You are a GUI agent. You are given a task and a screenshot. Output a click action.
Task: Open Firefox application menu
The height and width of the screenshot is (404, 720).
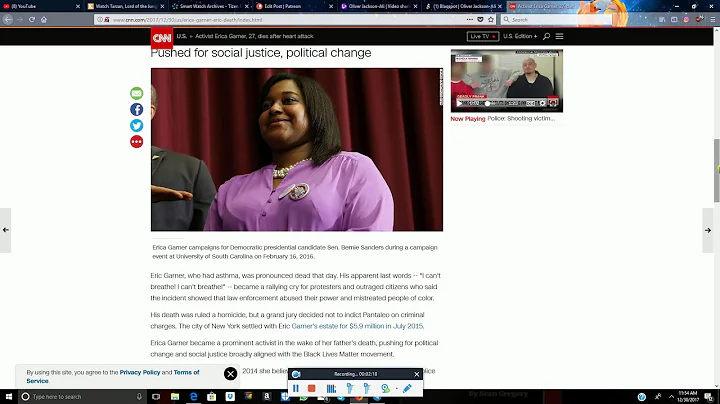tap(713, 19)
